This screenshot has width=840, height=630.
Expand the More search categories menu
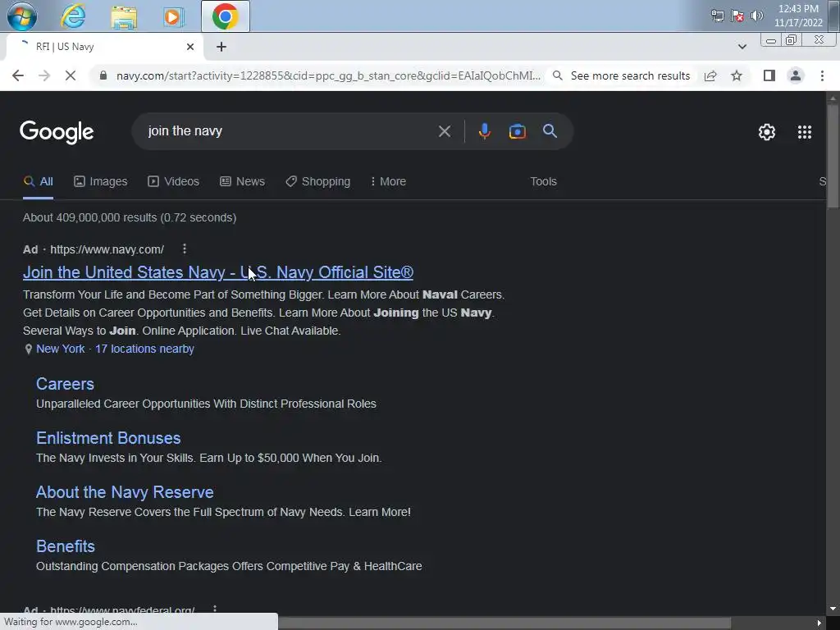pyautogui.click(x=388, y=181)
